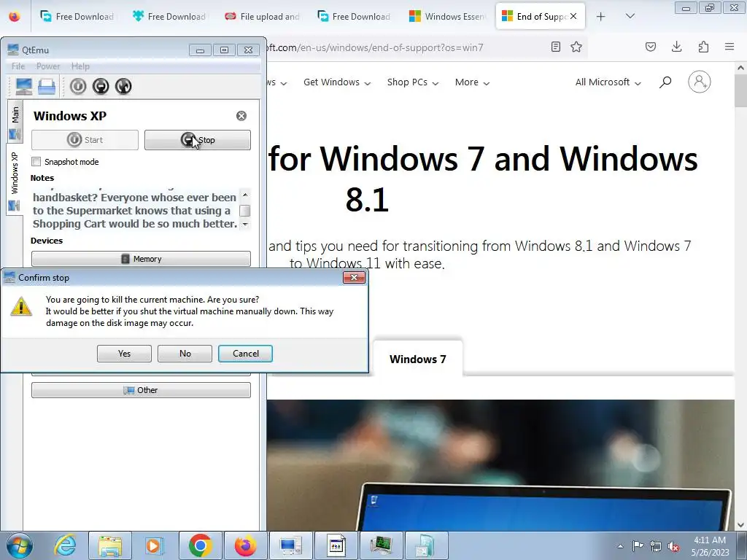
Task: Open Google Chrome from the taskbar
Action: (x=200, y=545)
